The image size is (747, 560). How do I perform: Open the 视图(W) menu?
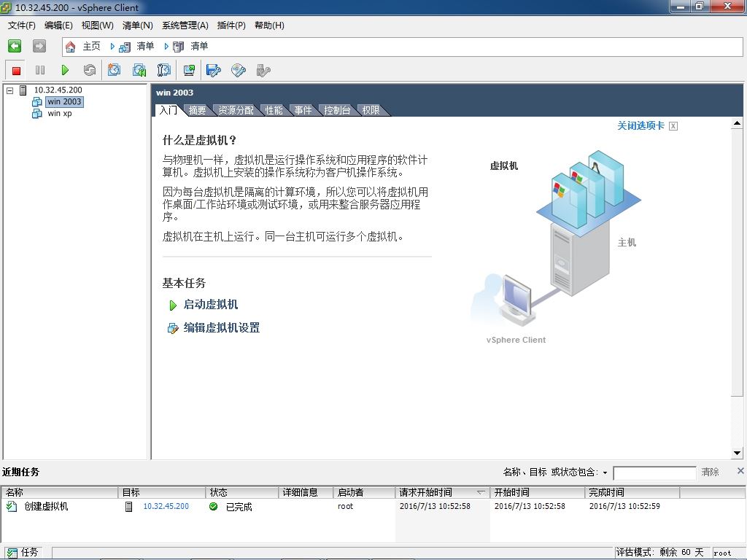pos(97,26)
